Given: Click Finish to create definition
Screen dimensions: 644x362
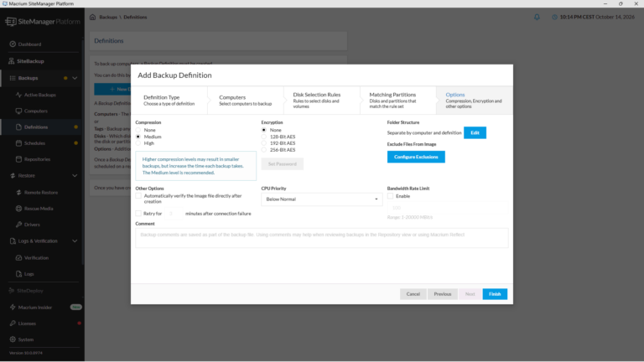Looking at the screenshot, I should (x=495, y=294).
